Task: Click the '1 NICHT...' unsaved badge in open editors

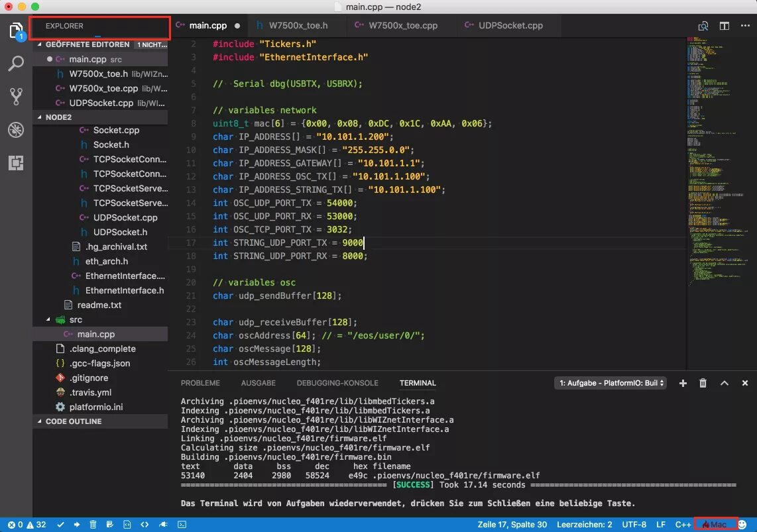Action: click(152, 44)
